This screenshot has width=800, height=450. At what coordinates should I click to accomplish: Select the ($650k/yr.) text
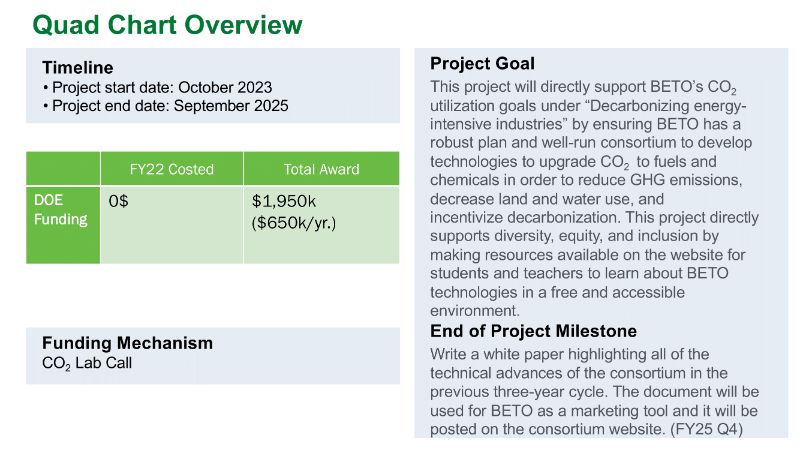pos(294,222)
